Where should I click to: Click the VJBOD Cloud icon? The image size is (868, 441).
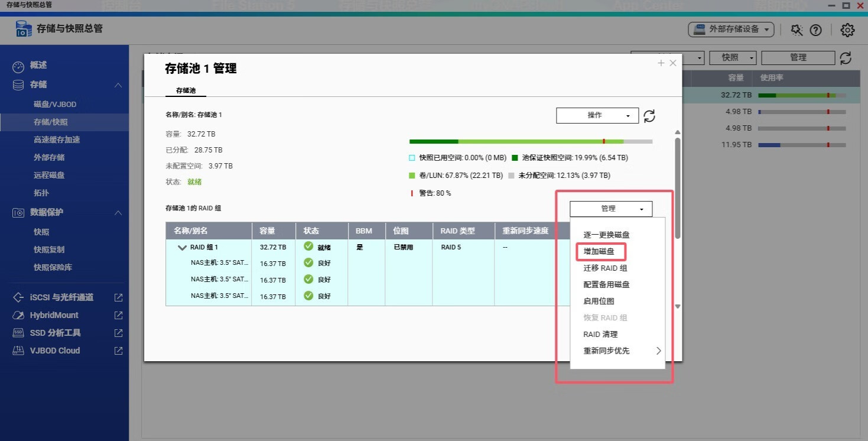click(x=18, y=351)
